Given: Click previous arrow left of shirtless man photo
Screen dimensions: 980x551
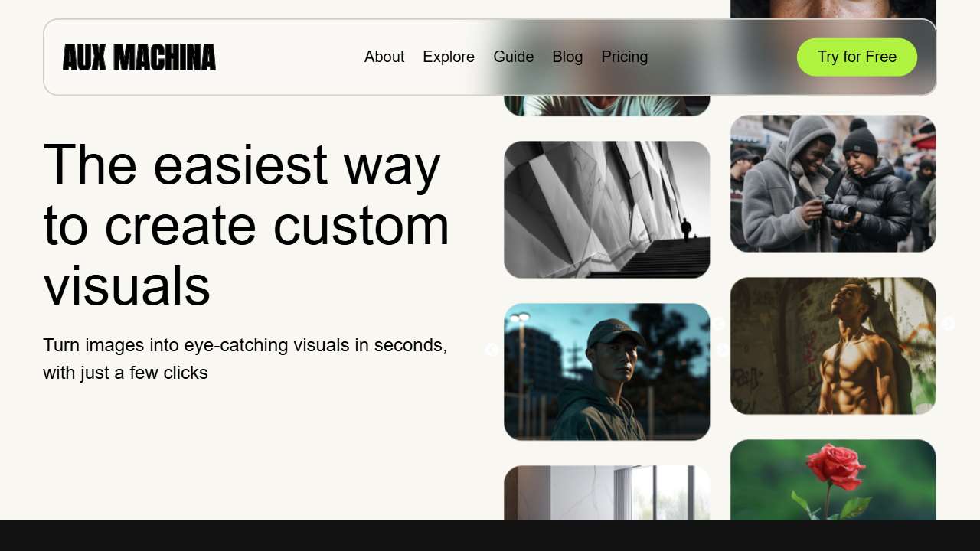Looking at the screenshot, I should [x=718, y=324].
